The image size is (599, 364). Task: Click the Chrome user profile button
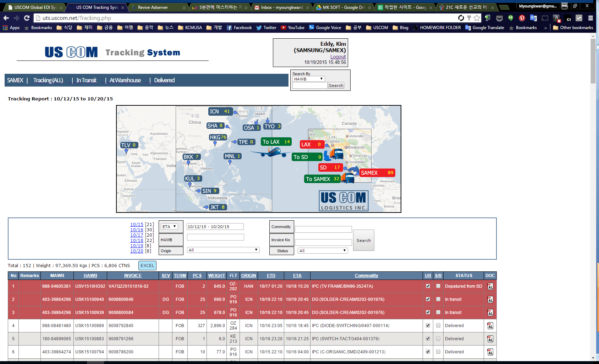[538, 6]
